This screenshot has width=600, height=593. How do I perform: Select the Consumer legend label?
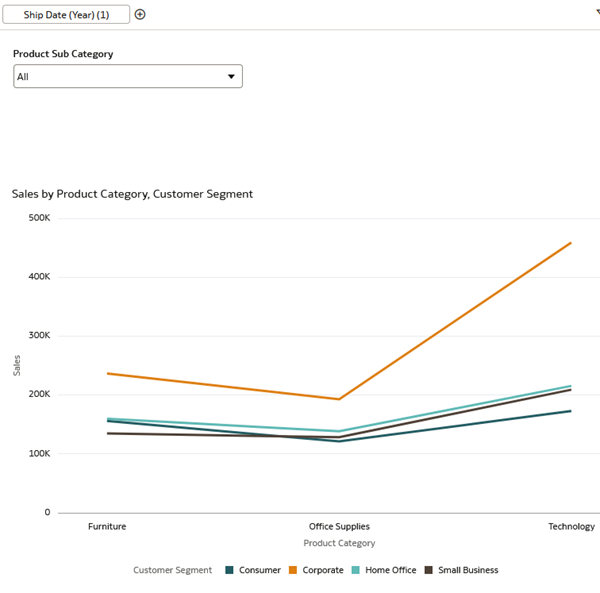(x=260, y=570)
